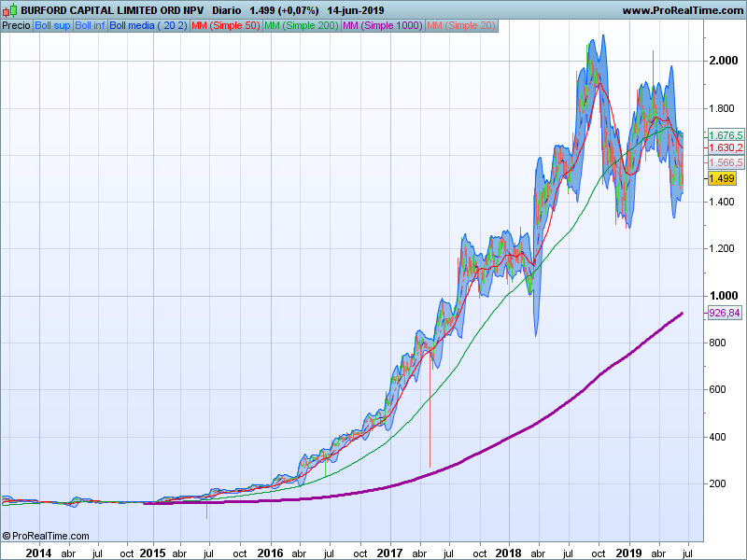Click the red 1.630,2 price tag
This screenshot has height=560, width=747.
point(726,148)
